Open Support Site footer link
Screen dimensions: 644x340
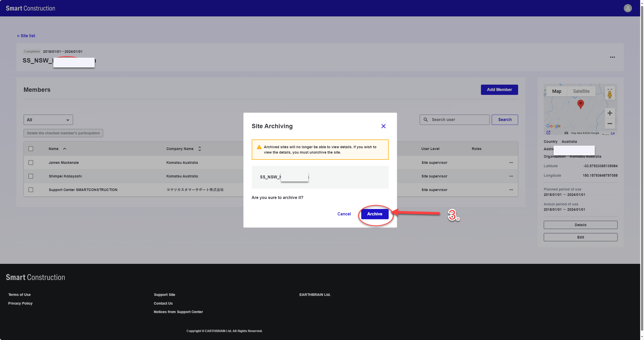pyautogui.click(x=164, y=295)
